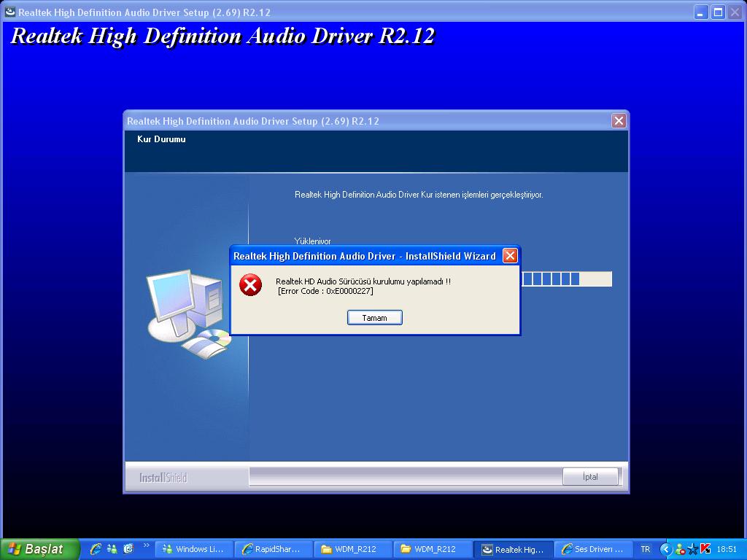Open first WDM_R212 folder in taskbar
The width and height of the screenshot is (747, 560).
coord(353,549)
